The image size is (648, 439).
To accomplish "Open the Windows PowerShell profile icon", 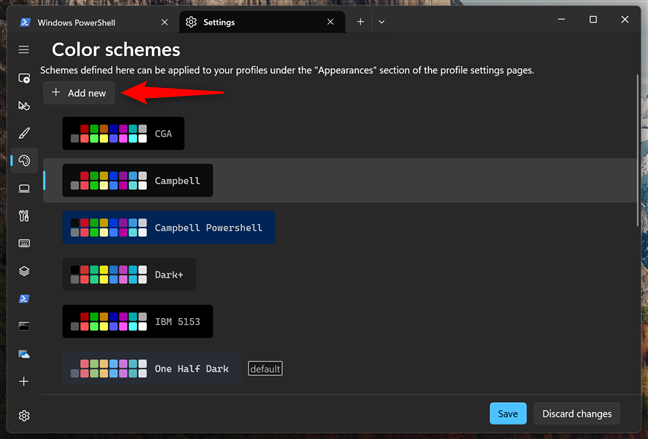I will click(24, 298).
